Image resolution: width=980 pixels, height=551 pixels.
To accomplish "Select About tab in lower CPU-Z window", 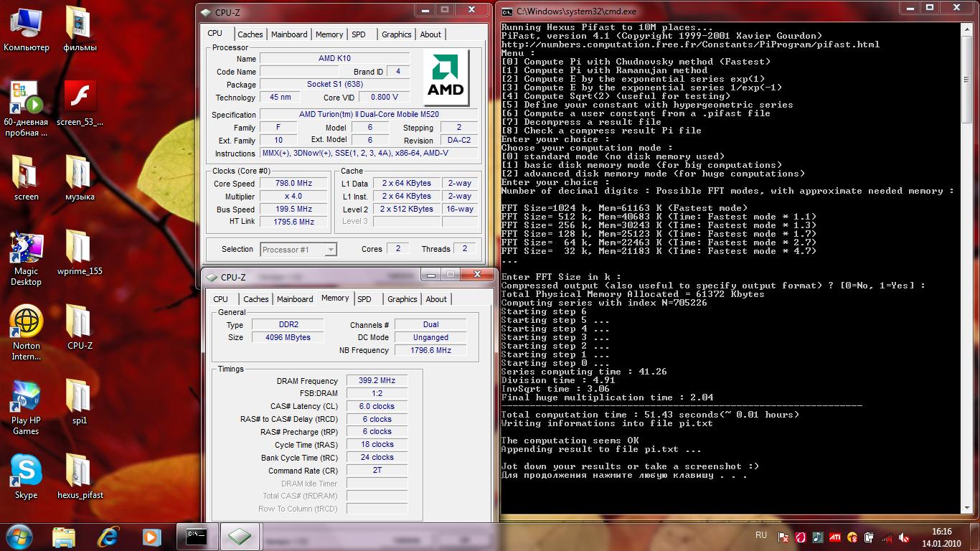I will pos(436,299).
